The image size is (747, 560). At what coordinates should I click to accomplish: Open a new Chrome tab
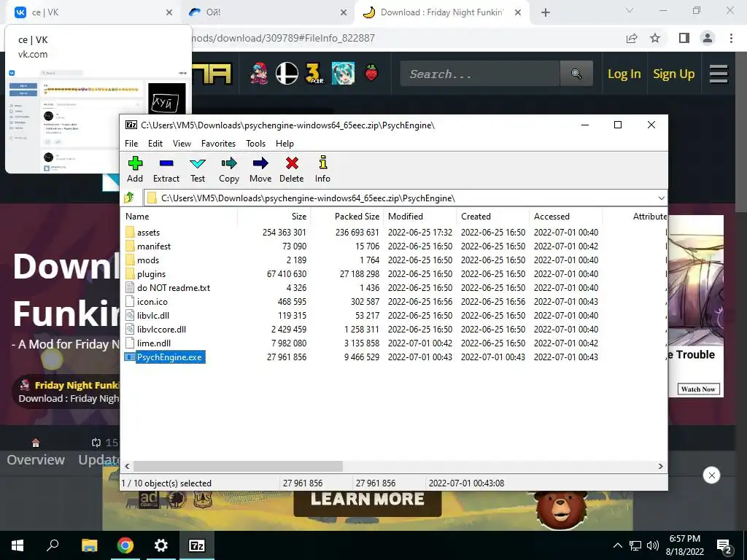tap(546, 13)
